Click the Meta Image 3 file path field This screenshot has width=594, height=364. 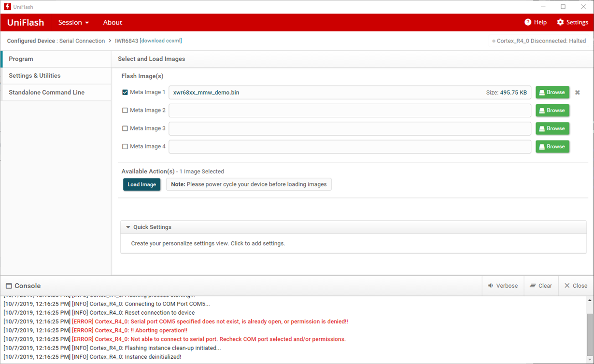(350, 128)
